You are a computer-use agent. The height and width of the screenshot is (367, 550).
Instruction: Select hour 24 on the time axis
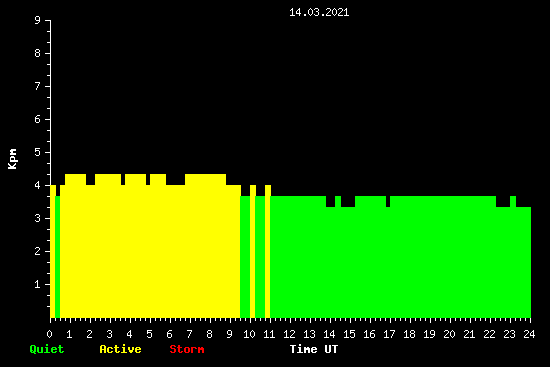pos(529,334)
